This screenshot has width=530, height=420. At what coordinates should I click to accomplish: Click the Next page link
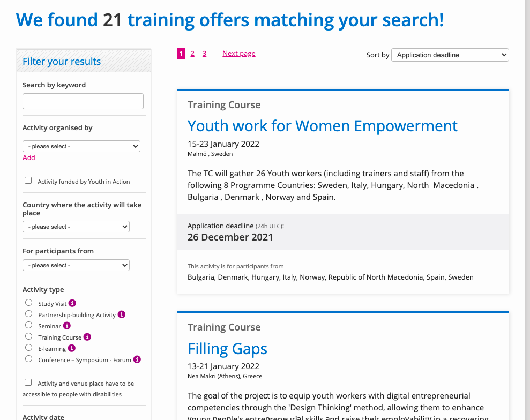tap(239, 54)
